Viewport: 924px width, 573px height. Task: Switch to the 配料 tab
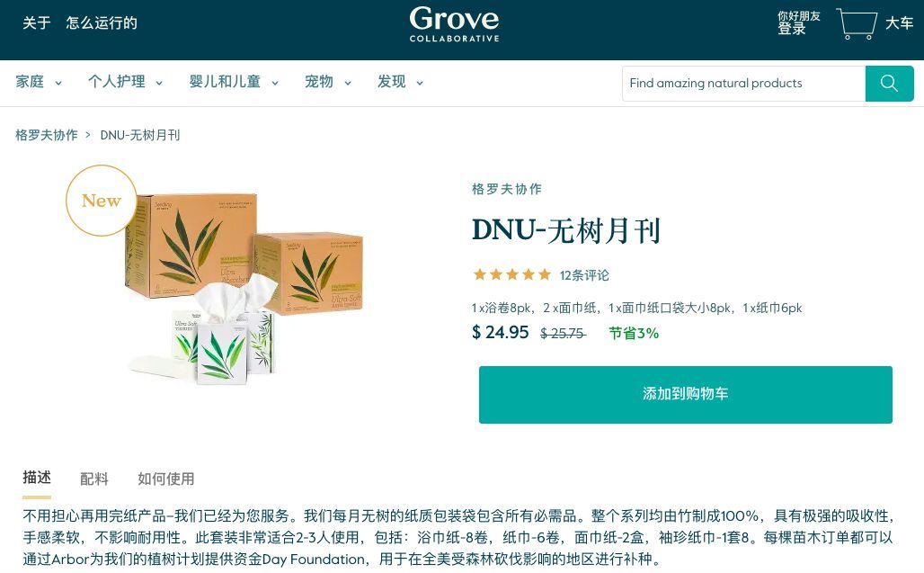pyautogui.click(x=94, y=479)
